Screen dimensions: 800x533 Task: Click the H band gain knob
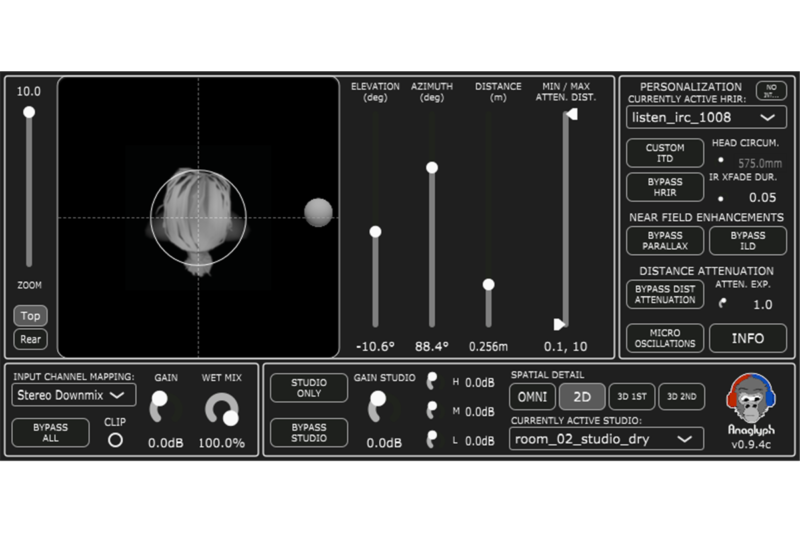click(432, 381)
